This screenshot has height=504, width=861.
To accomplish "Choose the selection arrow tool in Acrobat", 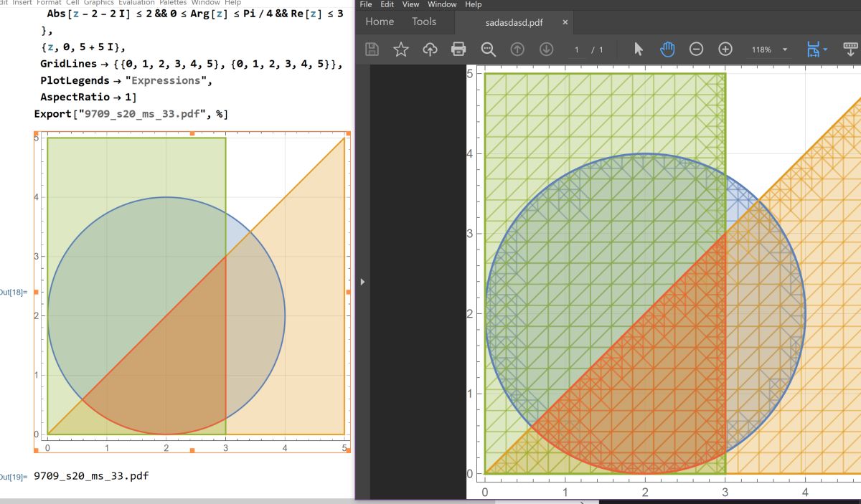I will pyautogui.click(x=639, y=49).
